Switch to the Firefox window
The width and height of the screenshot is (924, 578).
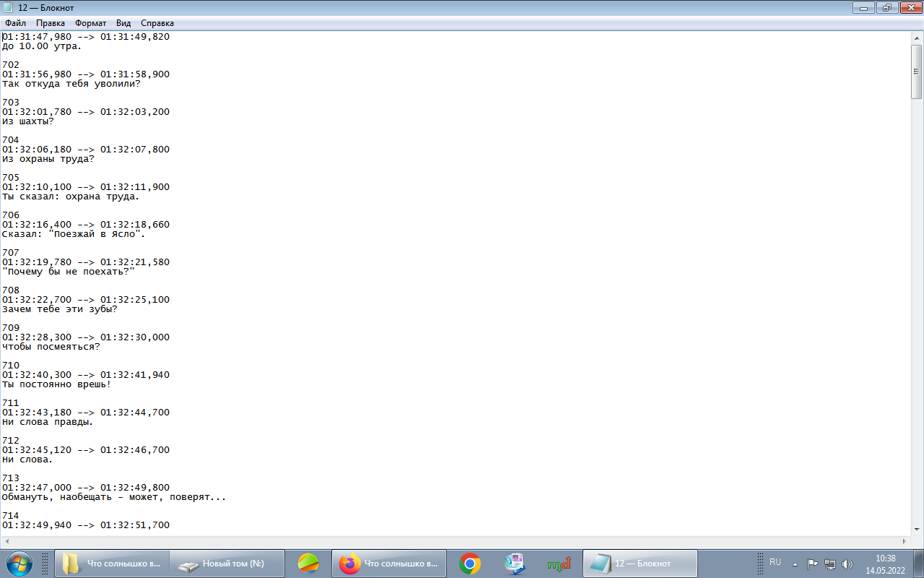[388, 564]
